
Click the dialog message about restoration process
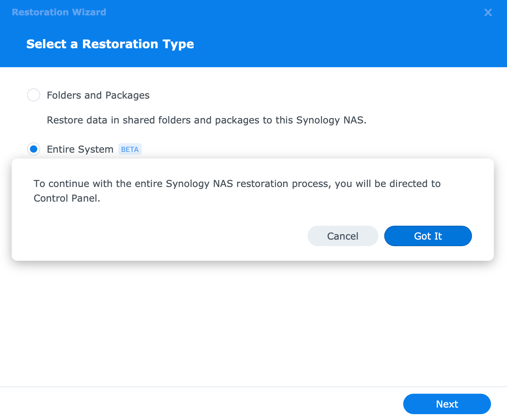coord(237,184)
